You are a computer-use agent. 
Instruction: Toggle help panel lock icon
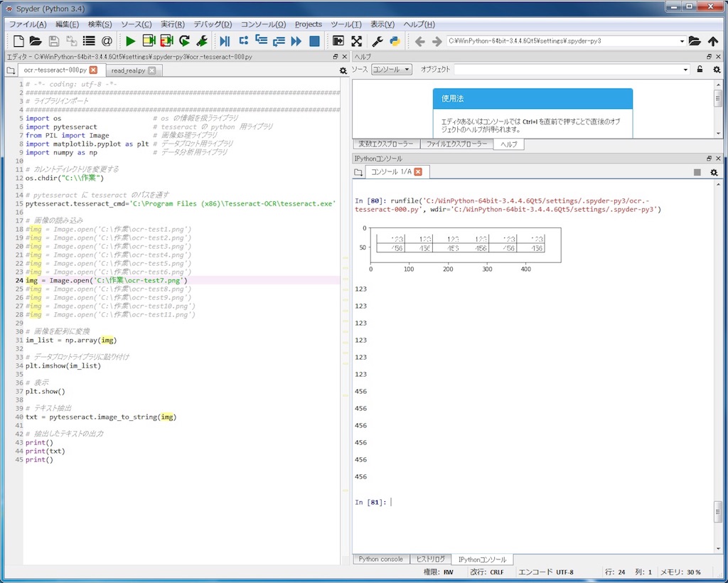[x=700, y=70]
